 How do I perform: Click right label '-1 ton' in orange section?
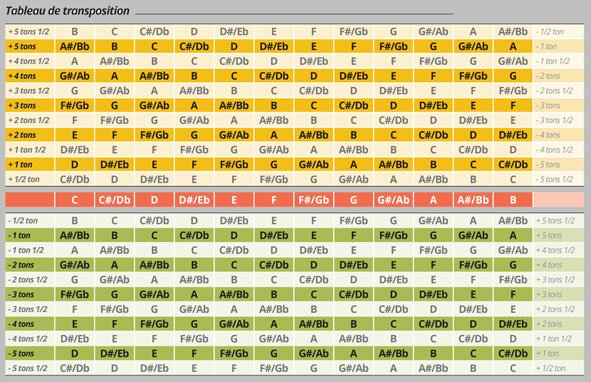[x=547, y=46]
